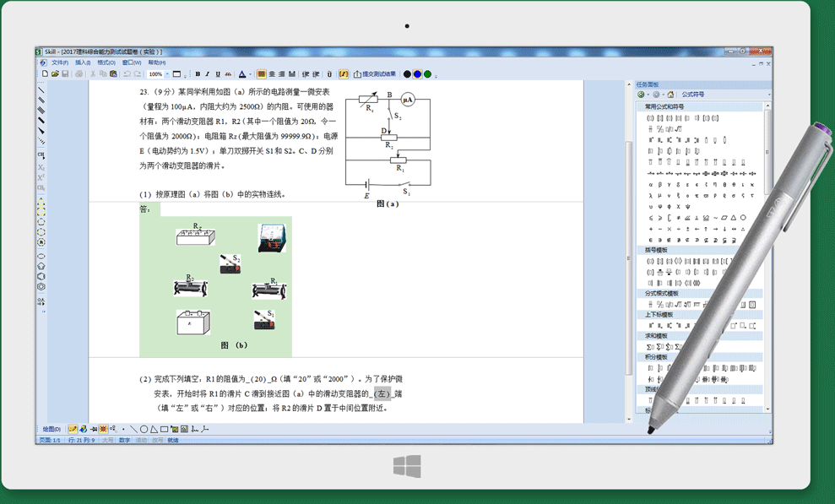
Task: Click the Open file folder icon
Action: pos(55,74)
